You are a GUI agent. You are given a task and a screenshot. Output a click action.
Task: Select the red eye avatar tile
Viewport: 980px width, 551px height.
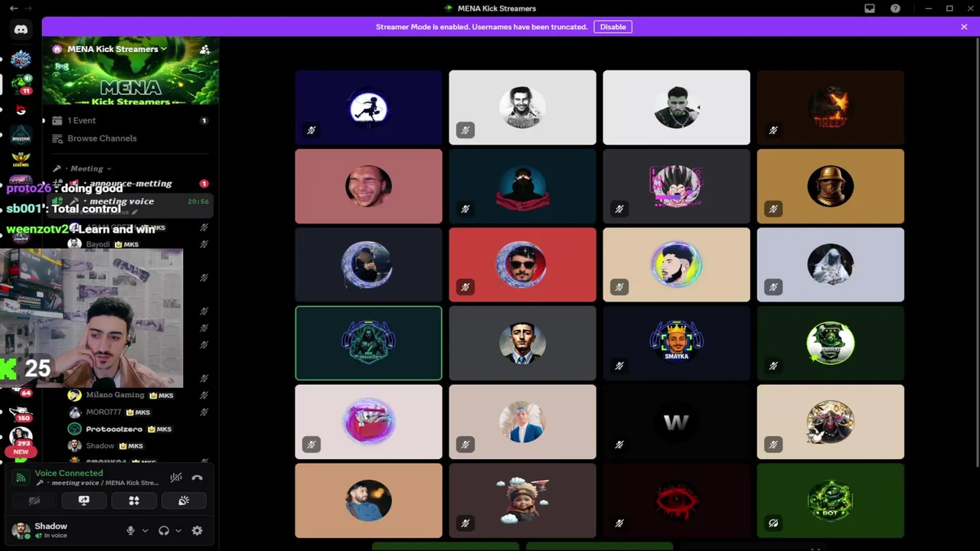tap(676, 500)
